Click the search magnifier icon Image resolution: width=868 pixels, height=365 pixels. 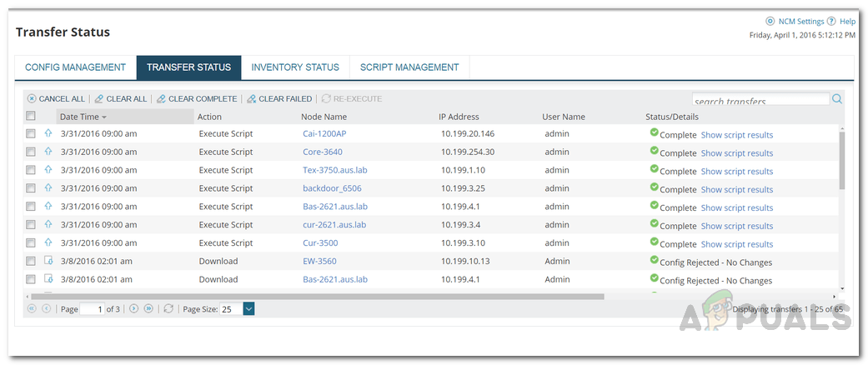(836, 99)
